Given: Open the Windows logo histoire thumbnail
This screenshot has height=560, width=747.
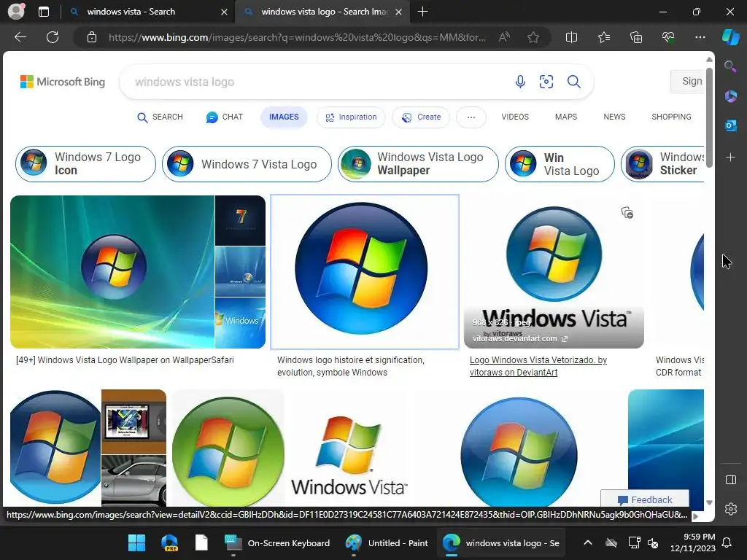Looking at the screenshot, I should 365,272.
